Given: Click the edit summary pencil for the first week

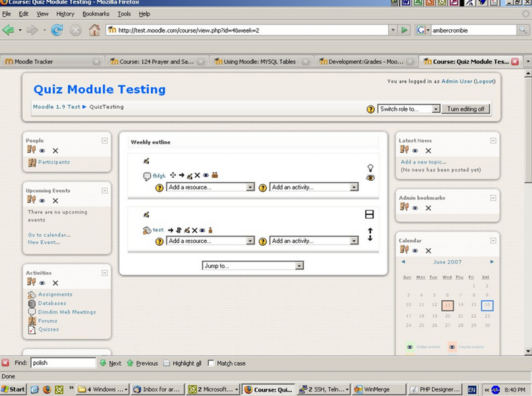Looking at the screenshot, I should tap(146, 160).
